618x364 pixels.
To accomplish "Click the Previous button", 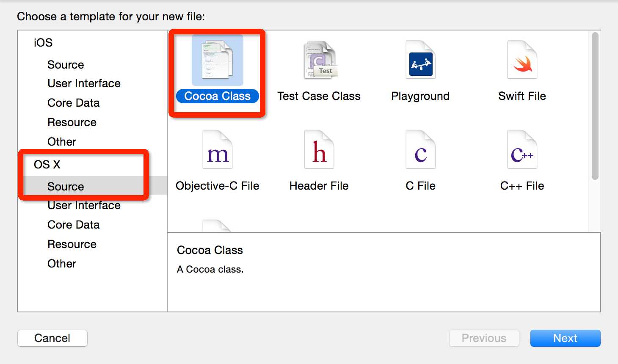I will click(x=484, y=338).
